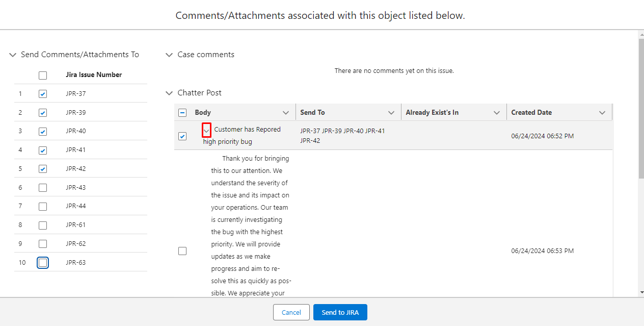Click 'Customer has Repored high priority bug' text
This screenshot has width=644, height=326.
coord(243,136)
